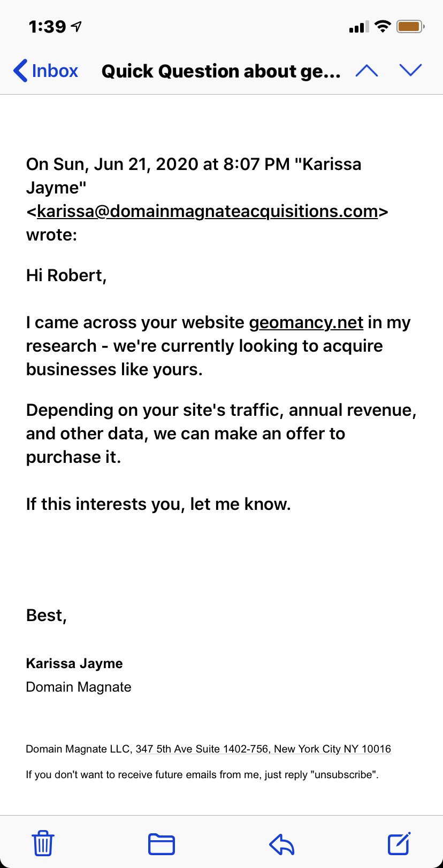Tap the battery icon in status bar

point(410,26)
